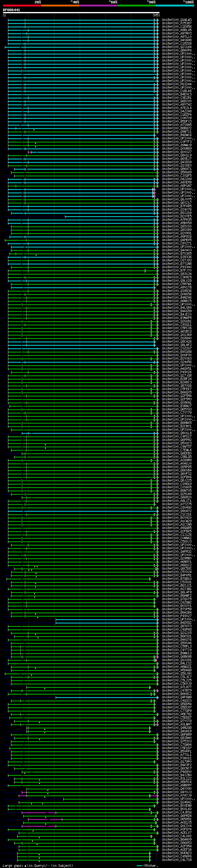Select the label UniRef100_P63244
Screen dimensions: 197x868
[177, 84]
